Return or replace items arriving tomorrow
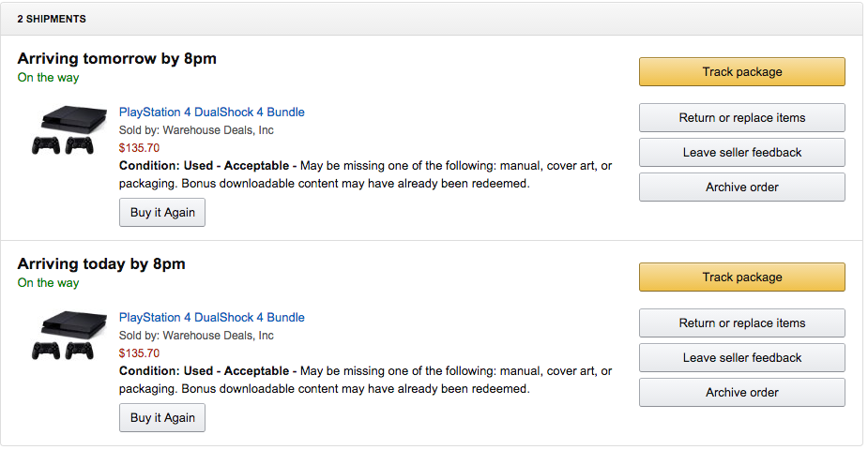868x450 pixels. (x=741, y=118)
